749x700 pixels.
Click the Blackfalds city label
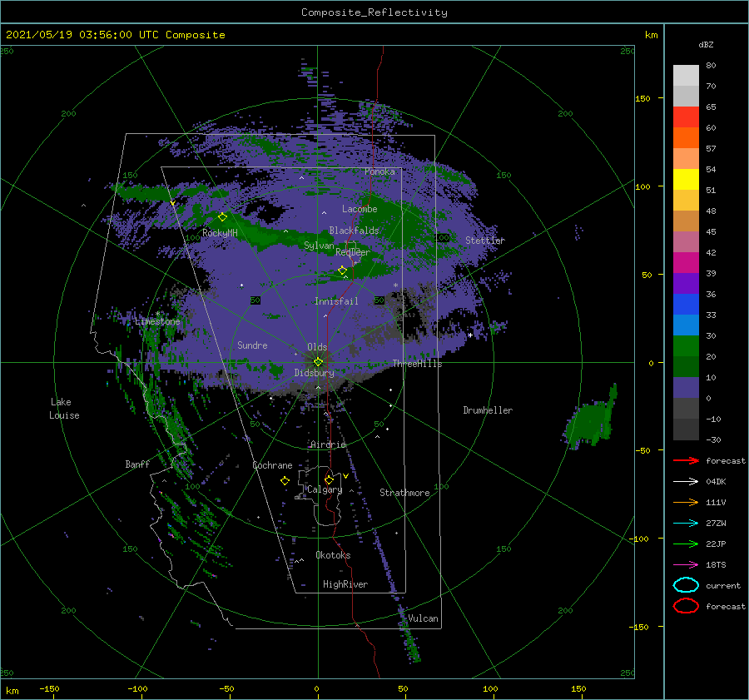tap(354, 231)
